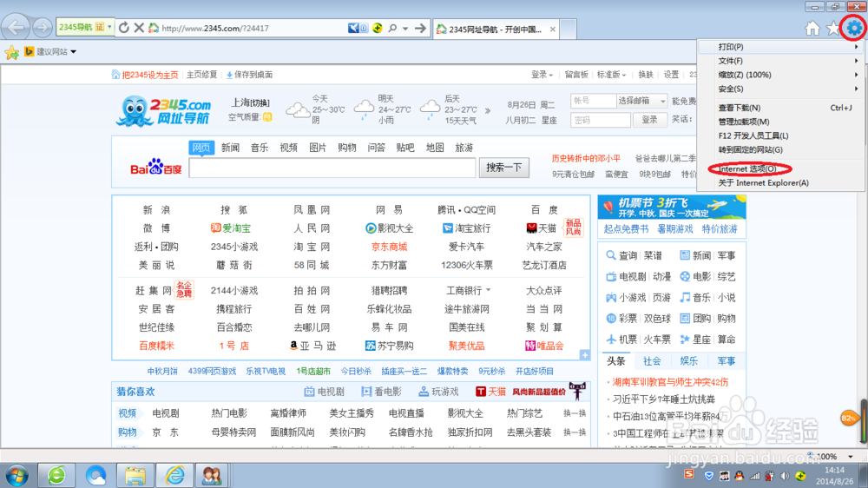This screenshot has height=488, width=868.
Task: Go to the home page icon
Action: tap(812, 29)
